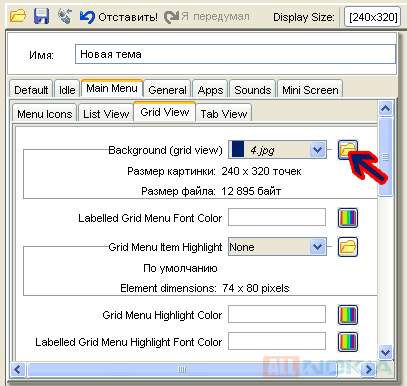Save the theme with the floppy disk icon
407x386 pixels.
pyautogui.click(x=41, y=16)
